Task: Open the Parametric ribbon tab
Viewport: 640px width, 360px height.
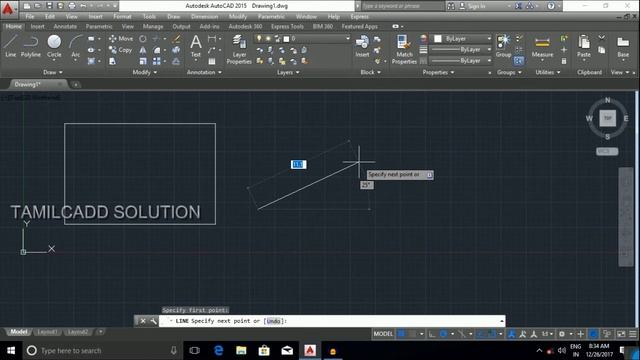Action: (99, 27)
